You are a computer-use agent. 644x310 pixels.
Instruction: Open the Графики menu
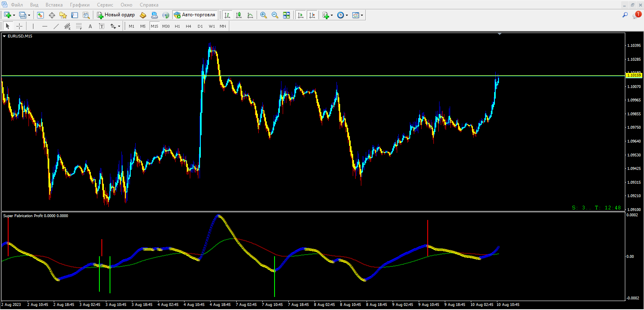point(79,5)
